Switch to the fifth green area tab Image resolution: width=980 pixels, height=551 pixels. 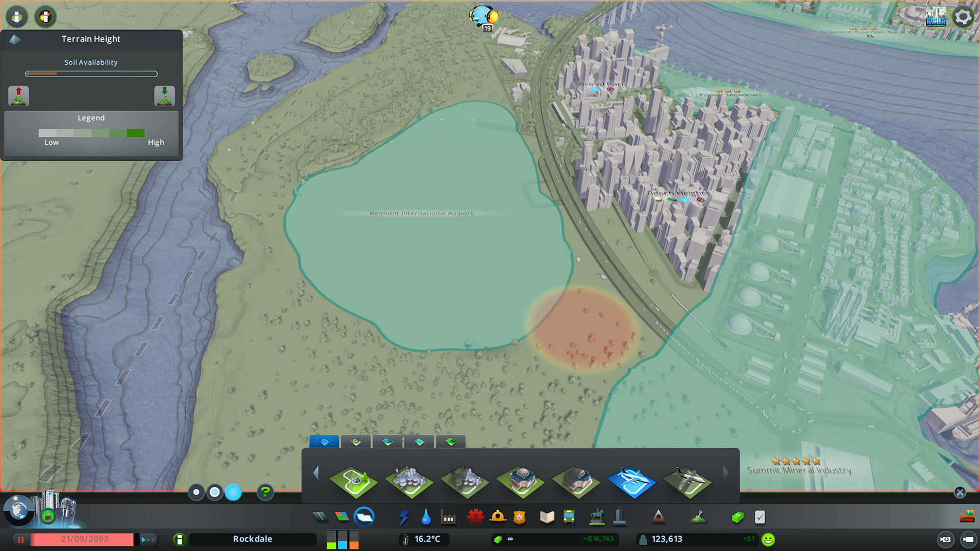(451, 441)
